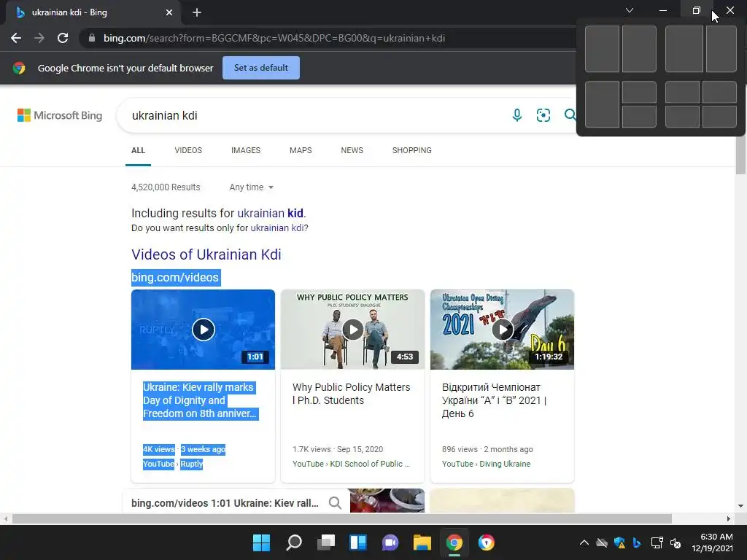This screenshot has width=747, height=560.
Task: Play Why Public Policy Matters video
Action: tap(352, 330)
